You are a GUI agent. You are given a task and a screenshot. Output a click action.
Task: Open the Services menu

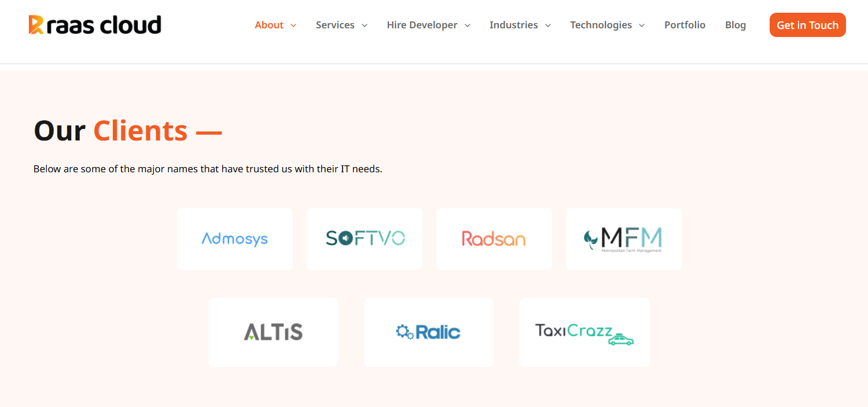click(335, 25)
